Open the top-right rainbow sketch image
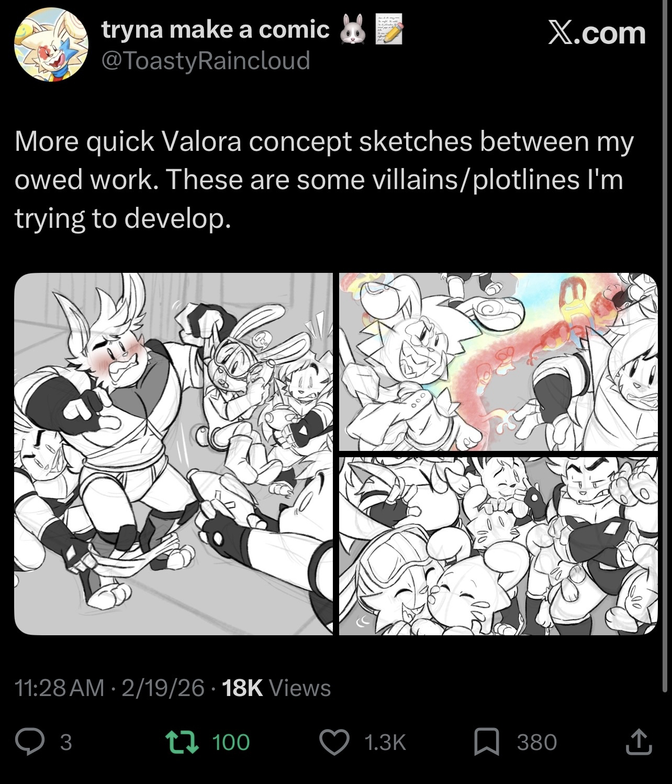The height and width of the screenshot is (784, 672). [x=498, y=362]
